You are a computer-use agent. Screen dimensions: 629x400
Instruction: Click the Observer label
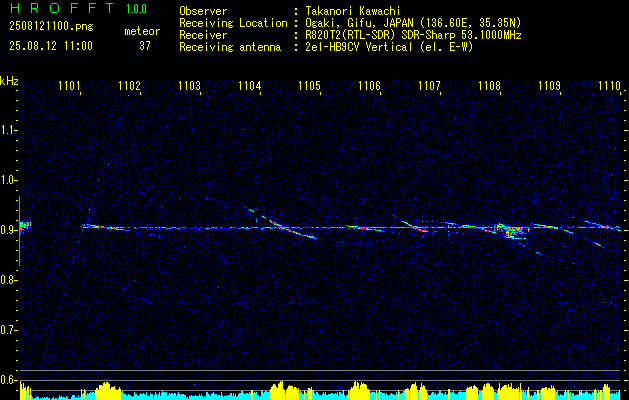pyautogui.click(x=203, y=11)
